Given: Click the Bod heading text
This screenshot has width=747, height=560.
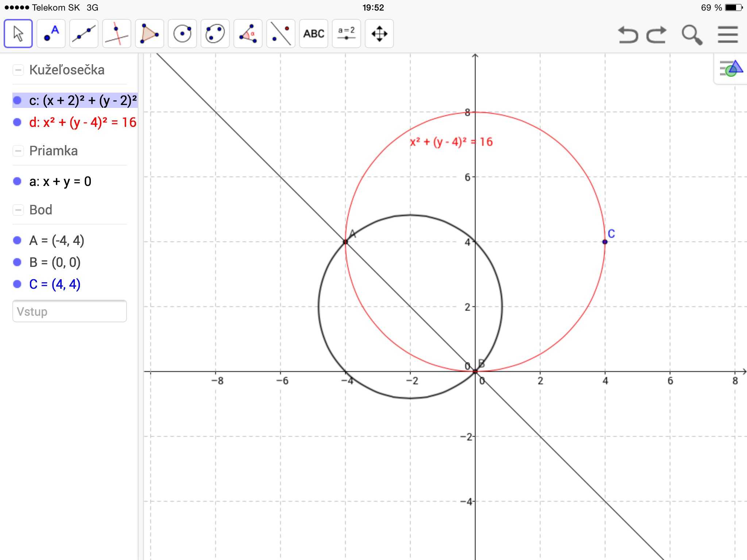Looking at the screenshot, I should pyautogui.click(x=41, y=210).
